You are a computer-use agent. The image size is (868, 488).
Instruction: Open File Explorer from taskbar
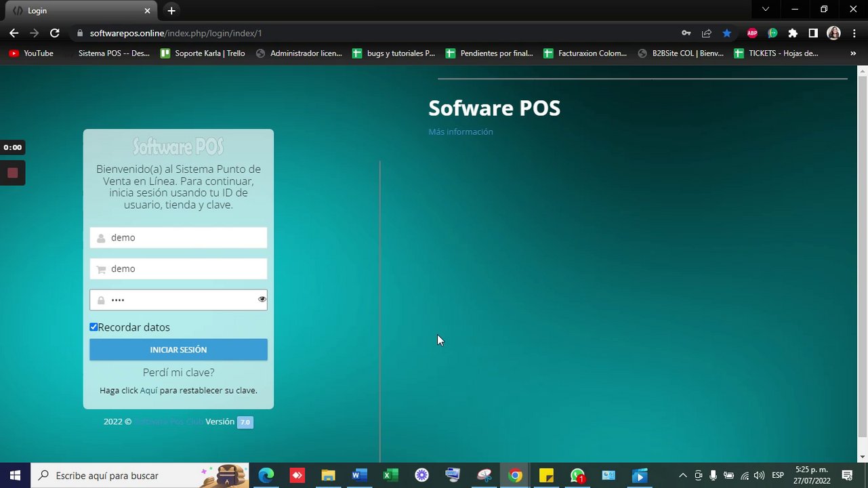[328, 475]
